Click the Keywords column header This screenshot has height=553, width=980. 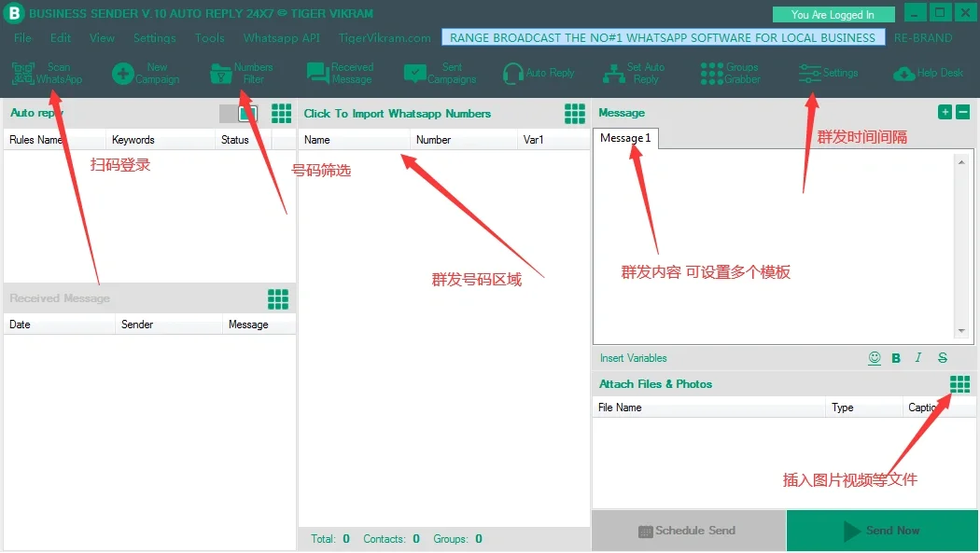coord(160,140)
